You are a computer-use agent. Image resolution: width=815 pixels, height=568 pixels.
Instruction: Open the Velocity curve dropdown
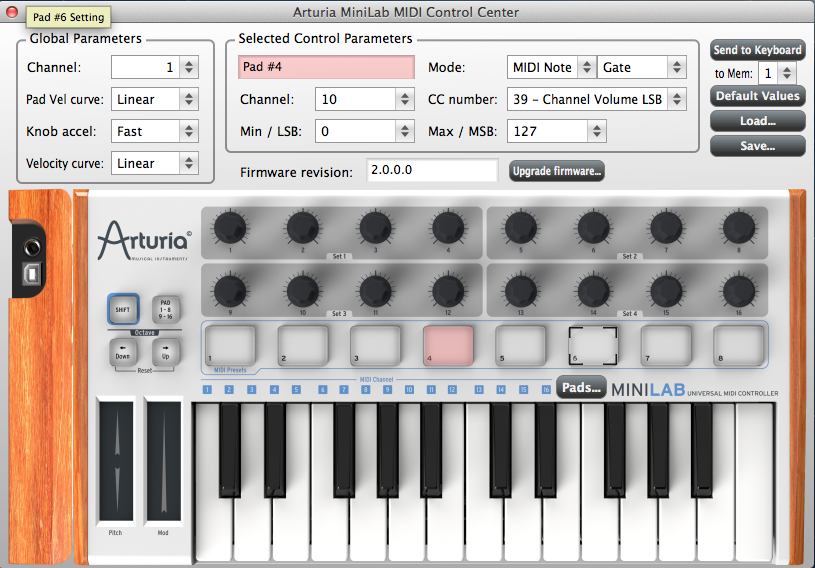[x=155, y=163]
